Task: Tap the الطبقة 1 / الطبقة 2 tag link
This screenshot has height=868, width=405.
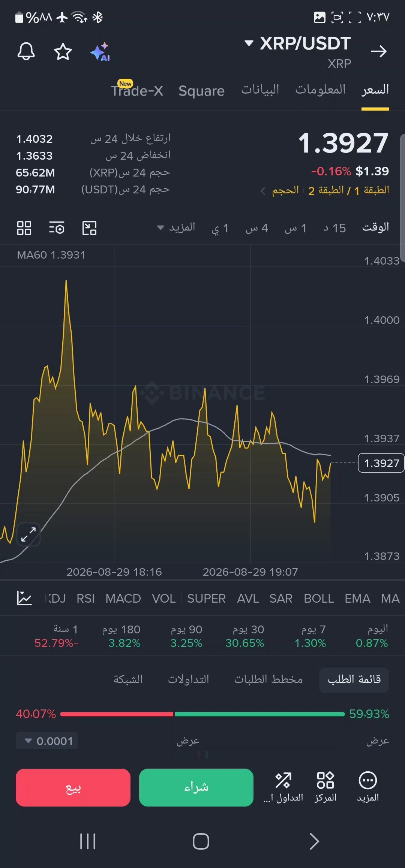Action: pos(348,191)
